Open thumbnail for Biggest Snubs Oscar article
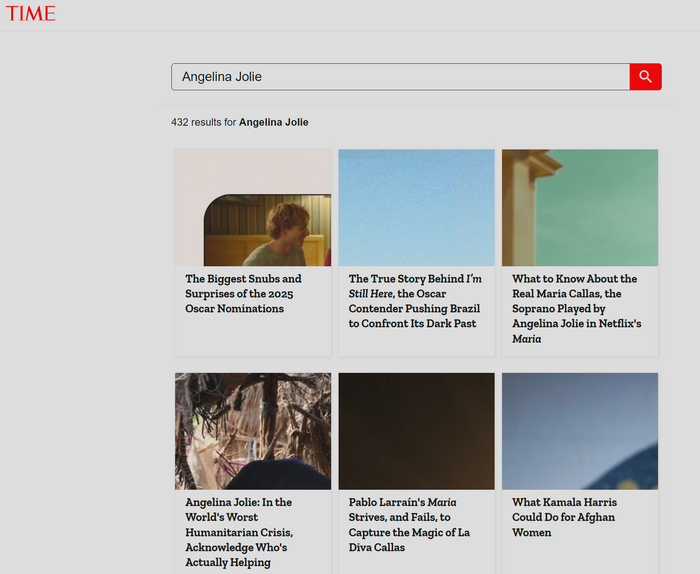Viewport: 700px width, 574px height. point(253,208)
